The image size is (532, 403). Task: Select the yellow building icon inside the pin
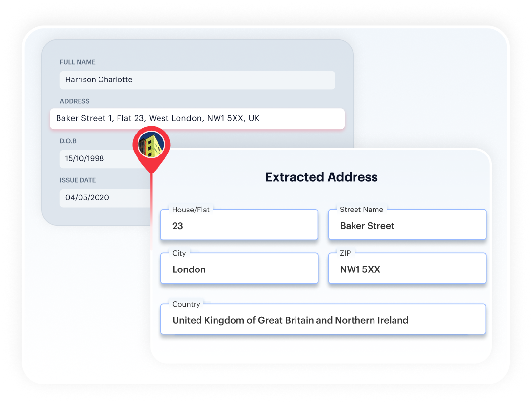click(152, 144)
